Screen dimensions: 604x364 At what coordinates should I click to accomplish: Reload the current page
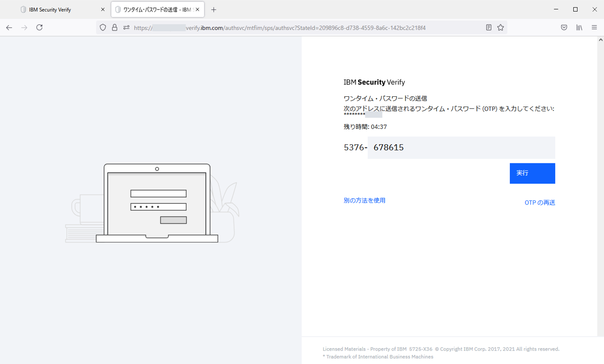[40, 27]
